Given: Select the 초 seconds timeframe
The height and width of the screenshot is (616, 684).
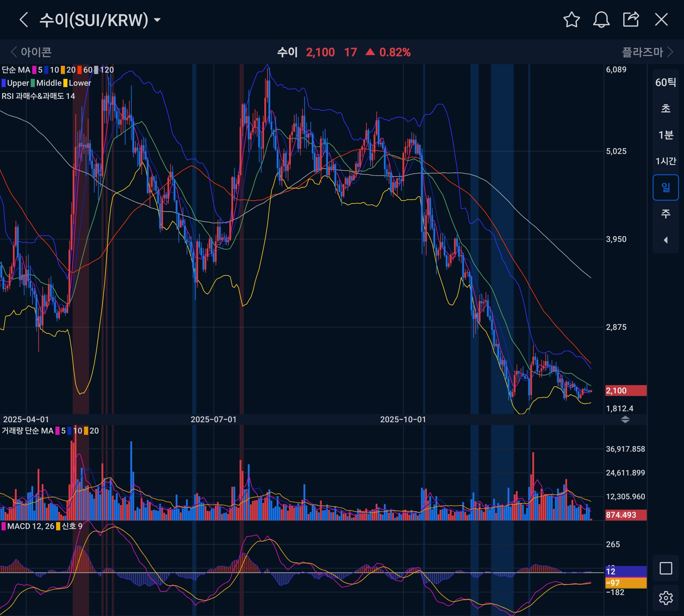Looking at the screenshot, I should (666, 109).
